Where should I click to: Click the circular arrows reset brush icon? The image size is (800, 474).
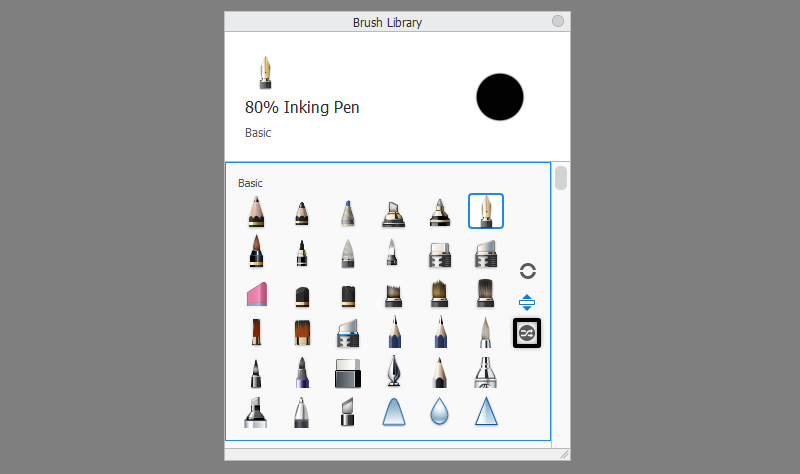[x=528, y=271]
